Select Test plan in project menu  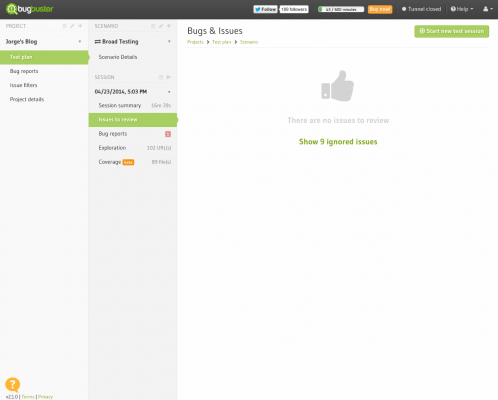pyautogui.click(x=44, y=57)
